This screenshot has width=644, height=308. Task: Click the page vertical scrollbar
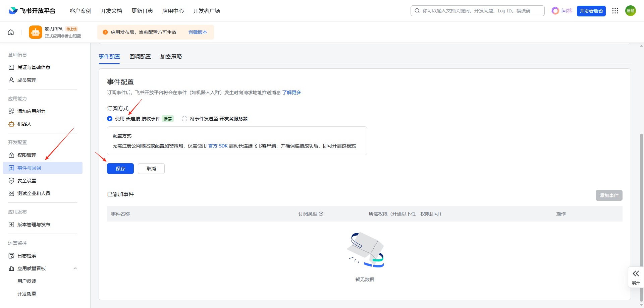(x=641, y=201)
